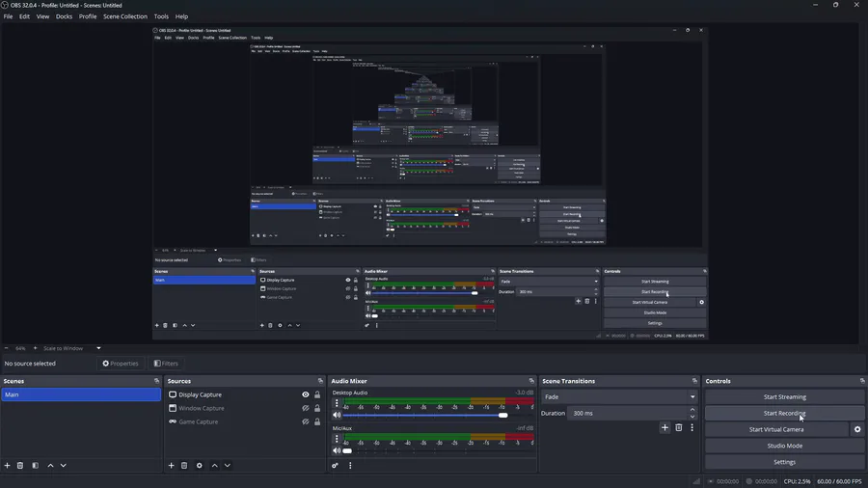Click Start Virtual Camera button

tap(776, 429)
